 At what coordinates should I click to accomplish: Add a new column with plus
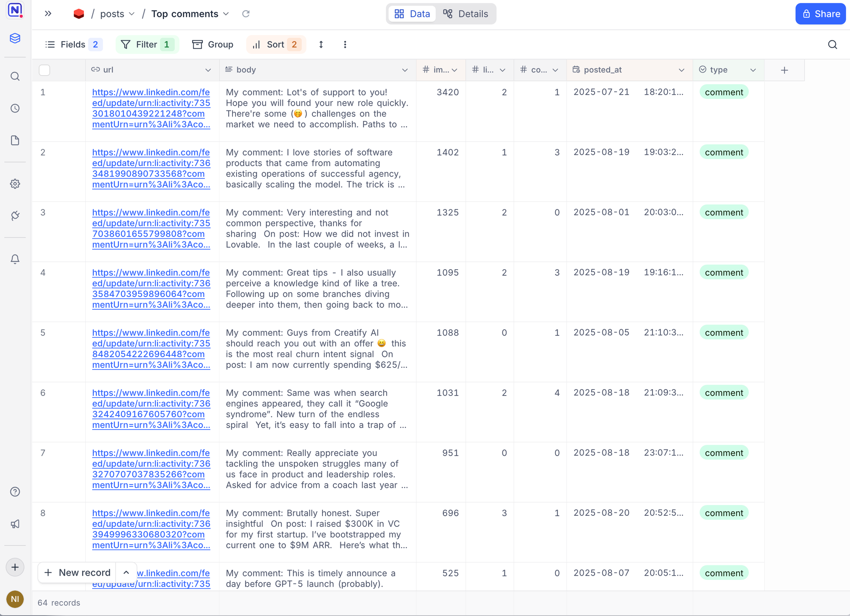[x=784, y=70]
